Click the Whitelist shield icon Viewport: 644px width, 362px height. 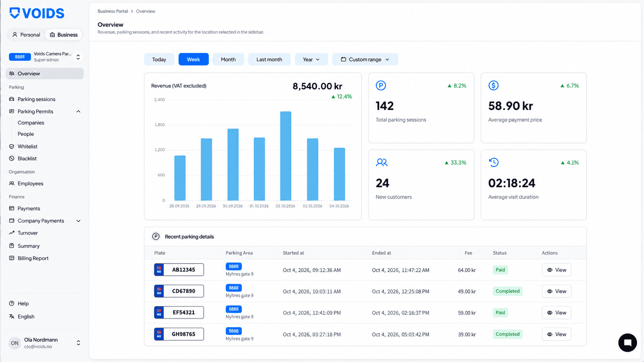tap(12, 147)
